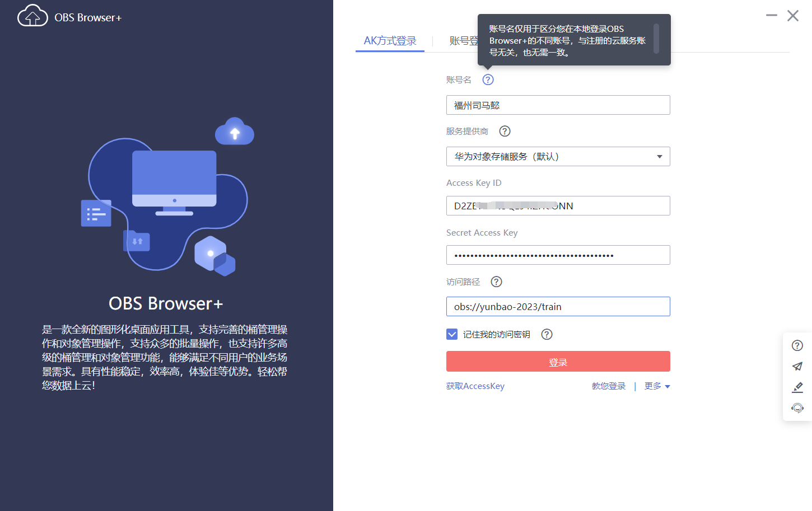Open the Help Center icon in right sidebar
The width and height of the screenshot is (812, 511).
[x=797, y=345]
